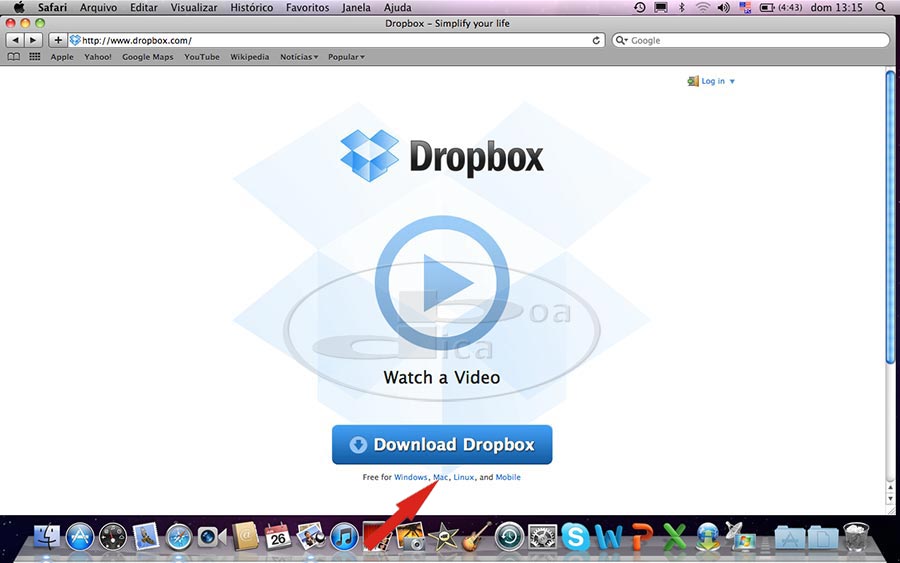The width and height of the screenshot is (900, 563).
Task: Launch iTunes from the Dock
Action: click(344, 538)
